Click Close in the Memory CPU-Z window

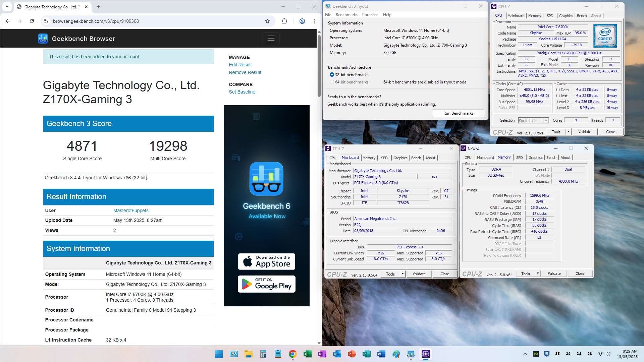580,274
